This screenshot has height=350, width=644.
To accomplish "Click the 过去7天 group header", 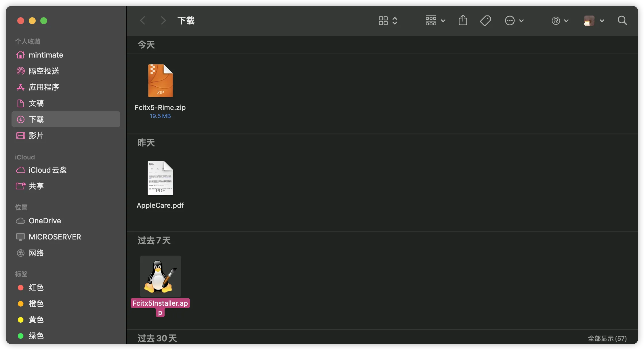I will pyautogui.click(x=154, y=240).
